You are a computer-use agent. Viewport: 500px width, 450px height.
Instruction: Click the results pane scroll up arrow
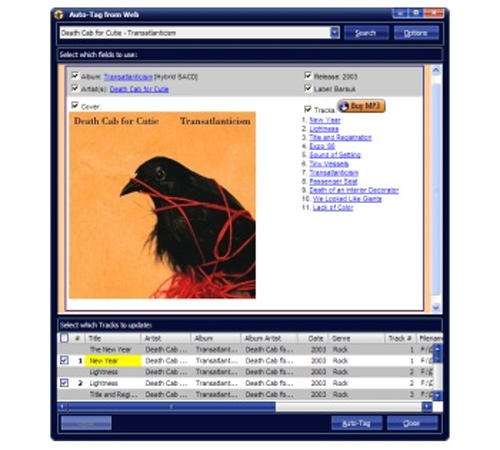436,70
